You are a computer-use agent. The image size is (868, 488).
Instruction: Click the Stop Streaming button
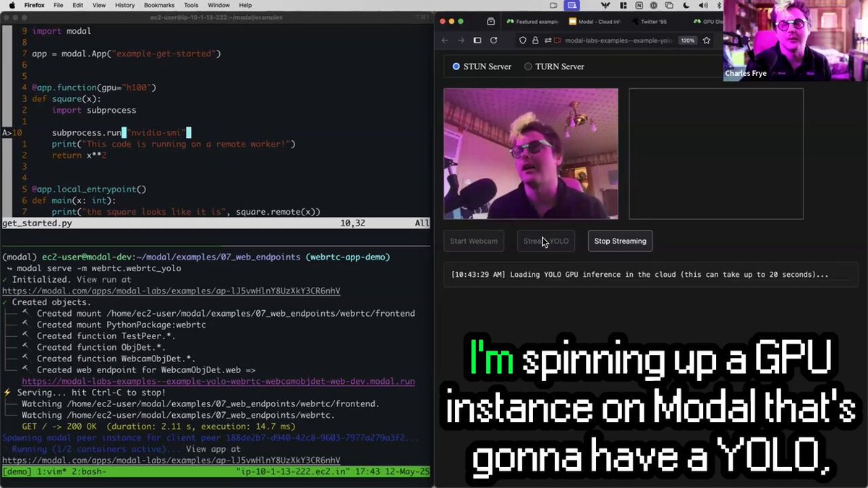(620, 241)
